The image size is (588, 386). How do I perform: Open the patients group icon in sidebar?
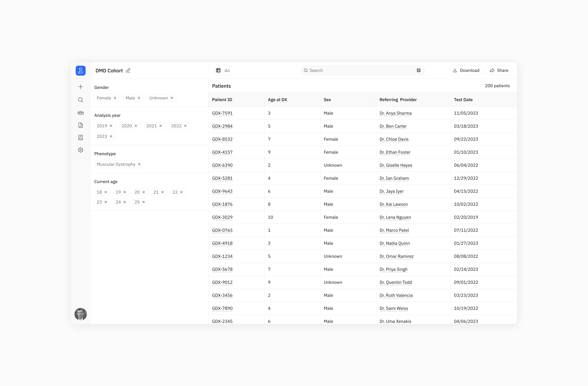[x=81, y=113]
